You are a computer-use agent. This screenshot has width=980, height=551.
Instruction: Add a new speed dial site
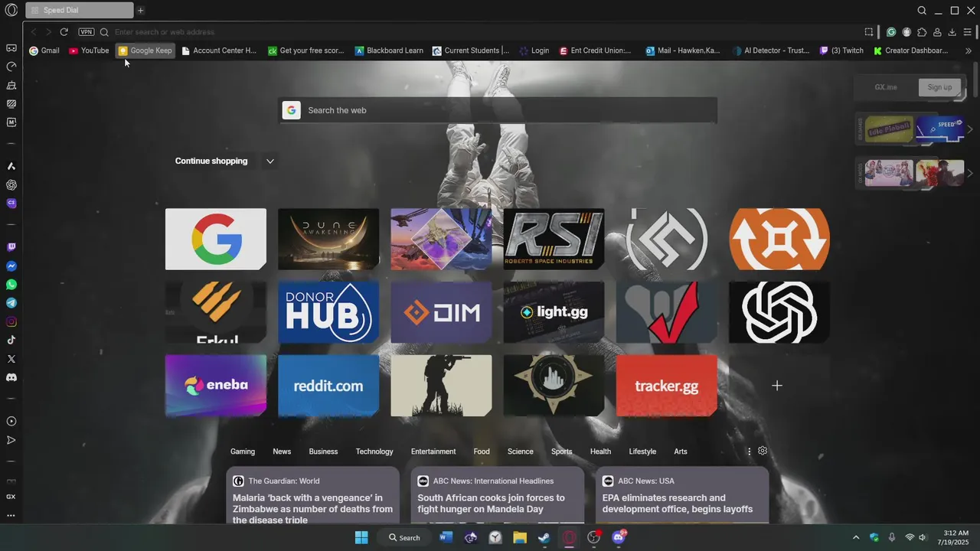[777, 386]
